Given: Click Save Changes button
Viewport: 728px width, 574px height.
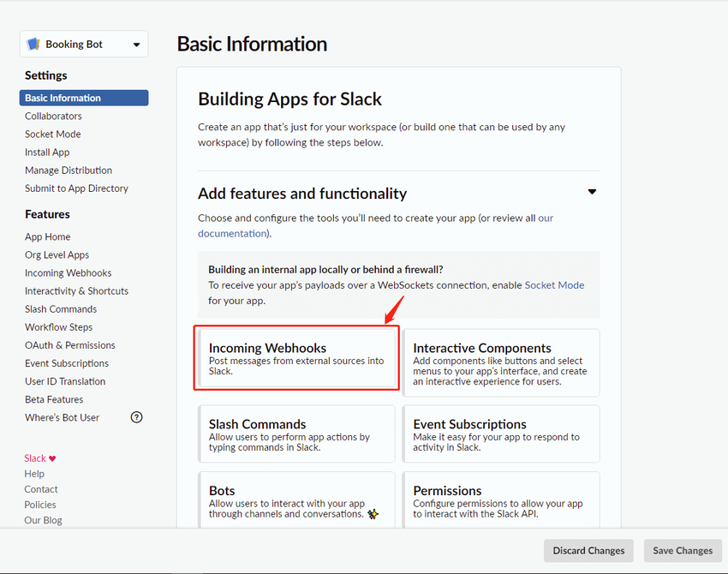Looking at the screenshot, I should [682, 550].
